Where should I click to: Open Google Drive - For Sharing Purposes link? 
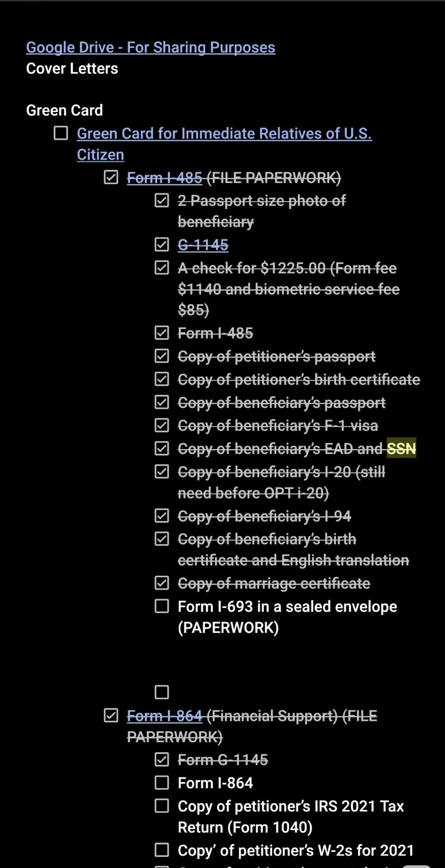[150, 47]
